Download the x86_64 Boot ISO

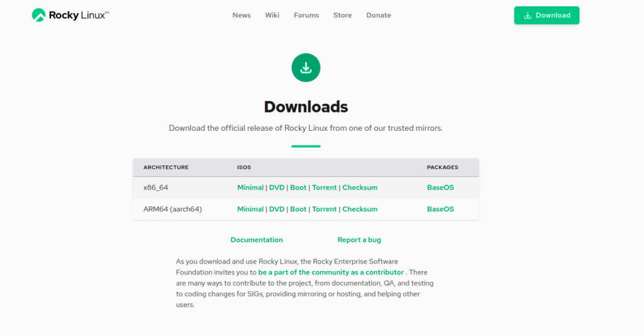(x=298, y=188)
